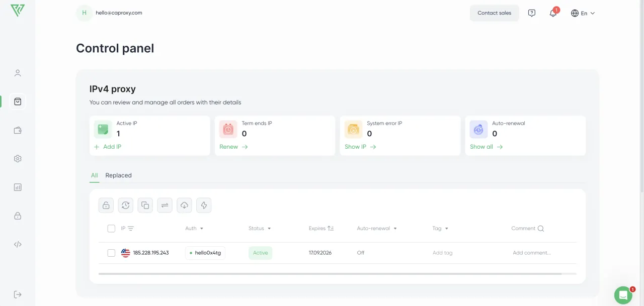The image size is (644, 306).
Task: Click the Show IP link
Action: (360, 147)
